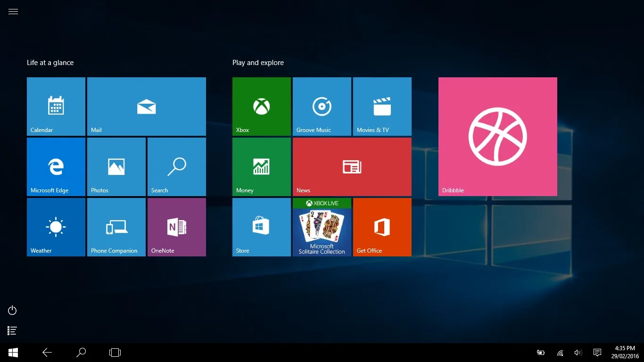Open the Weather tile
Screen dimensions: 644x362
(56, 227)
